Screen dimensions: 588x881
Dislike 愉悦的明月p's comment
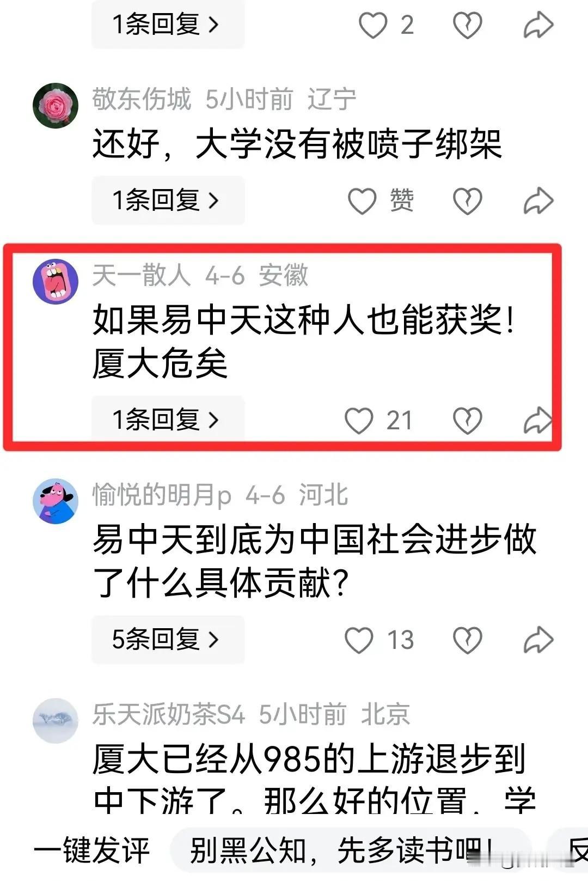(x=468, y=640)
